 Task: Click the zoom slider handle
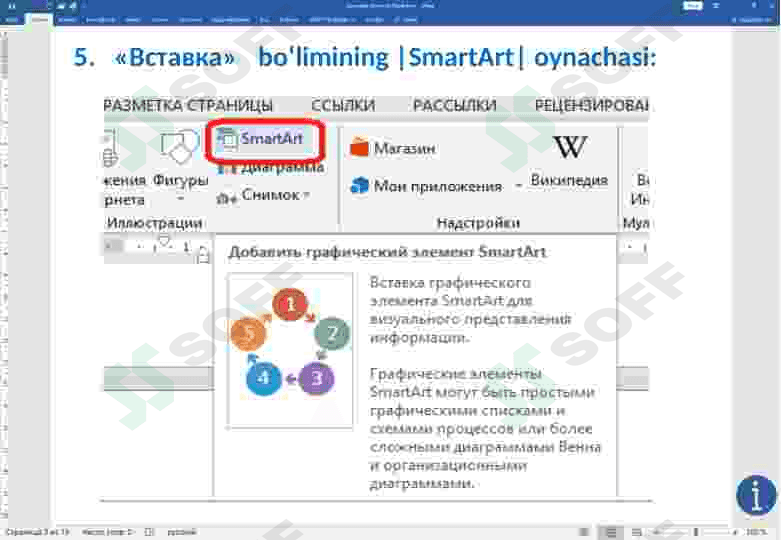point(696,532)
